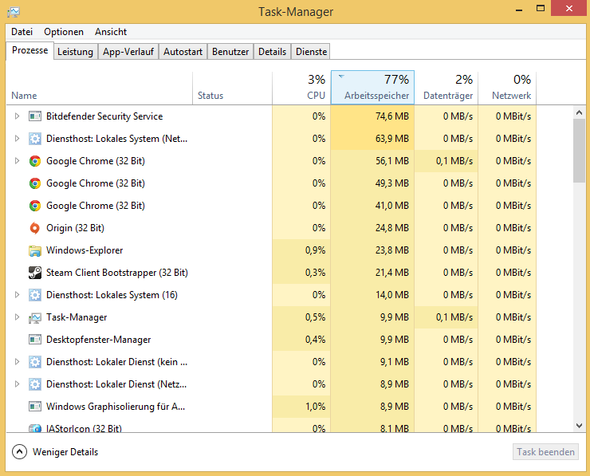Expand Diensthost: Lokales System (Net... group
Screen dimensions: 590x476
click(x=17, y=138)
